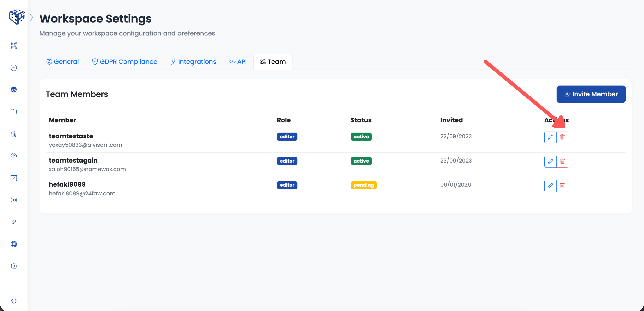
Task: Click the broadcast signal sidebar icon
Action: 14,200
